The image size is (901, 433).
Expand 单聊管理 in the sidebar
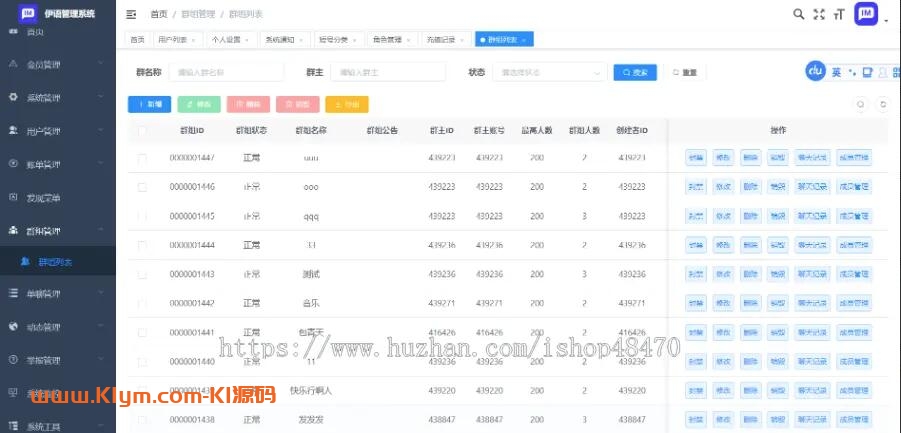pos(57,293)
